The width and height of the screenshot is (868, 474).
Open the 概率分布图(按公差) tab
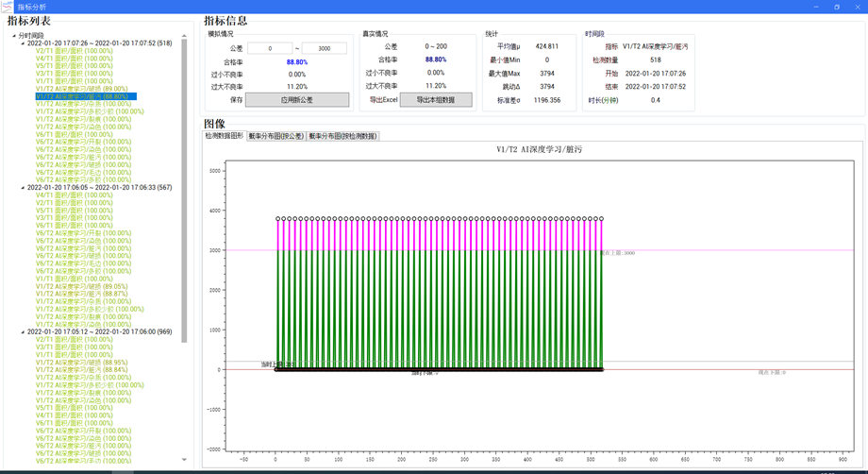coord(275,136)
